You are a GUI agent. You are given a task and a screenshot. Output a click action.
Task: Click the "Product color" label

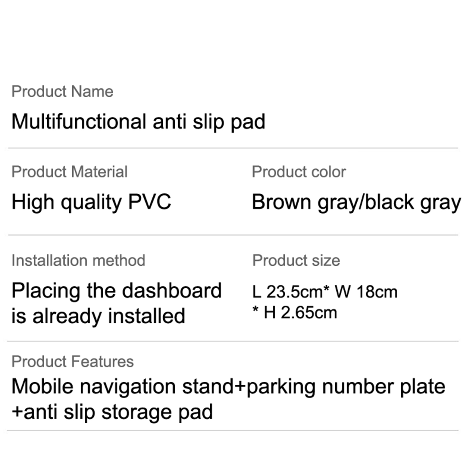coord(299,172)
